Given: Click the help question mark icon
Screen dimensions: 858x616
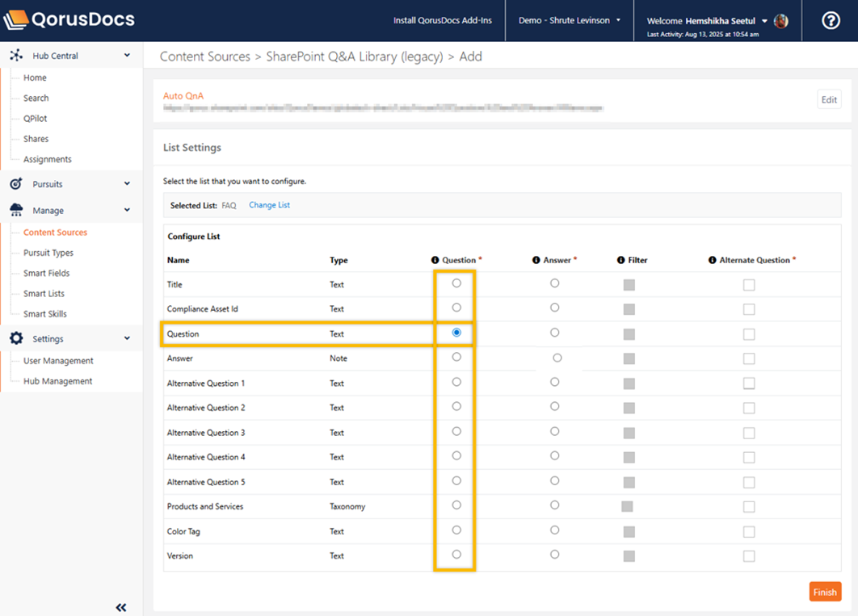Looking at the screenshot, I should click(x=831, y=21).
